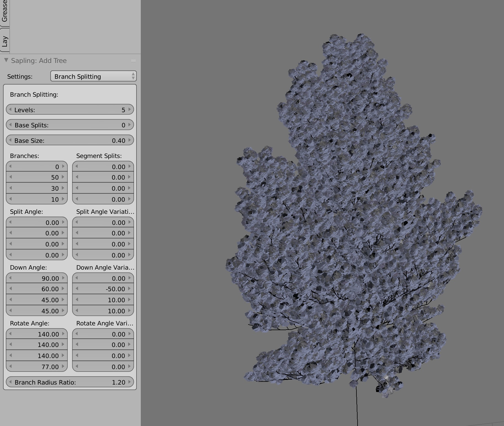Increase Base Splits with right arrow
Screen dimensions: 504x426
click(130, 125)
